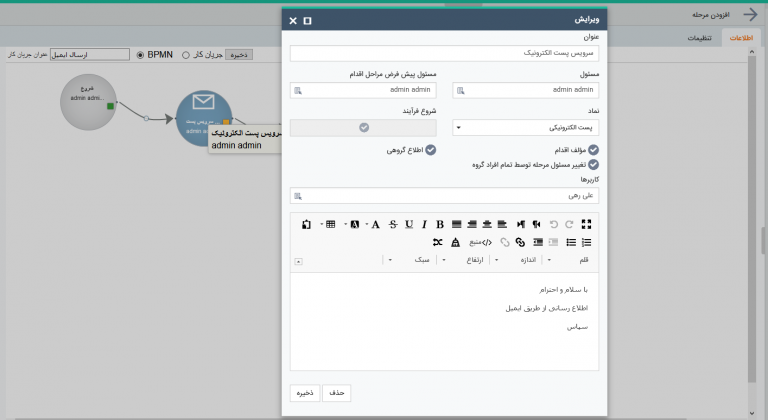Toggle the اطلاع گروهی checkbox
The height and width of the screenshot is (420, 768).
coord(431,150)
